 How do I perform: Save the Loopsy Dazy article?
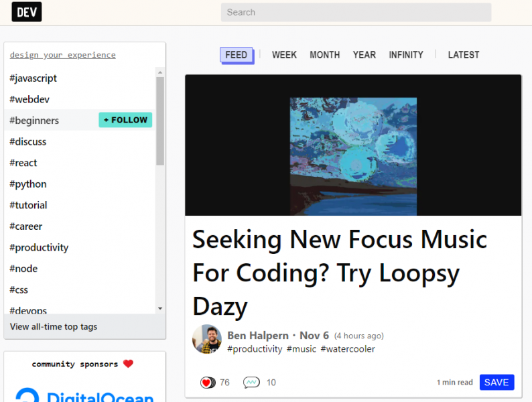coord(496,383)
